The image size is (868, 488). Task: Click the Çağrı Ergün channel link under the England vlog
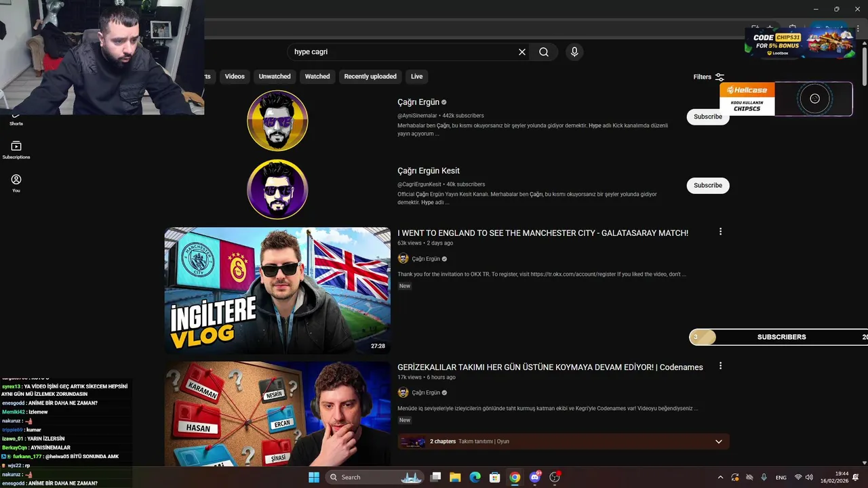426,259
